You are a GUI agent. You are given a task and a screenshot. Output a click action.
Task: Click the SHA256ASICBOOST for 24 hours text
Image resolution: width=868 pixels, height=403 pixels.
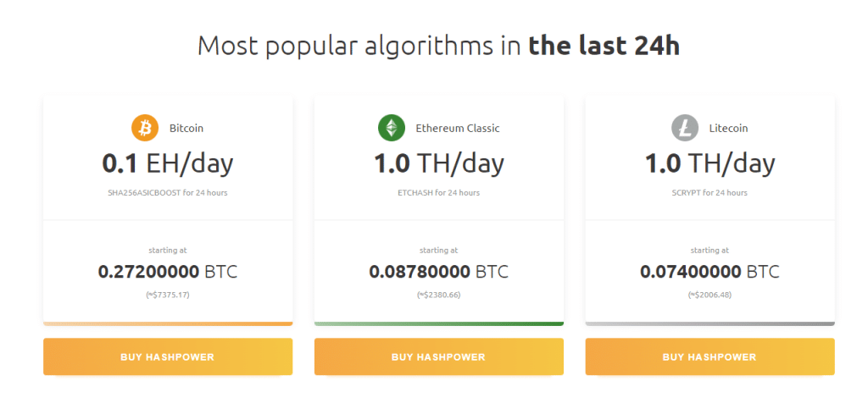167,192
